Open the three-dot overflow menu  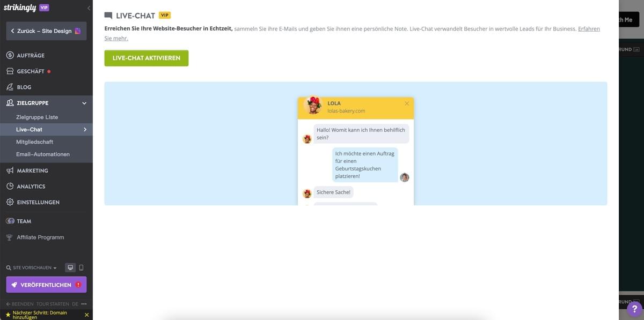point(84,303)
